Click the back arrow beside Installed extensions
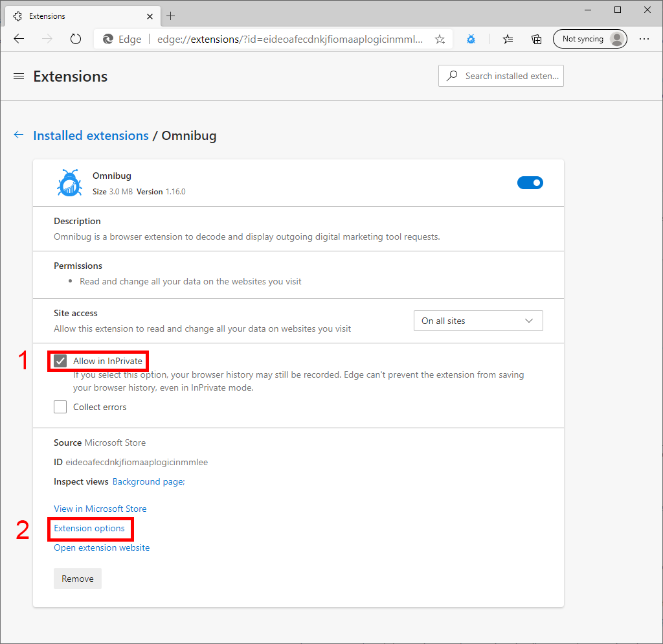 click(19, 135)
